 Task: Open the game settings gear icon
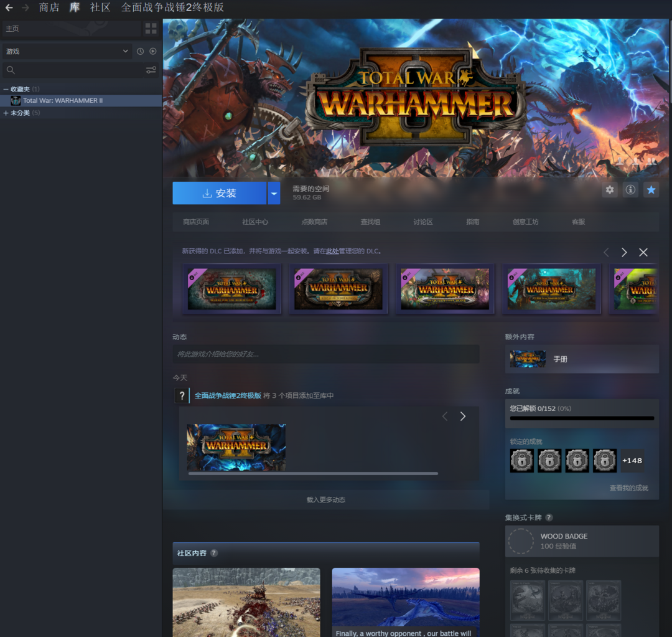pos(610,190)
